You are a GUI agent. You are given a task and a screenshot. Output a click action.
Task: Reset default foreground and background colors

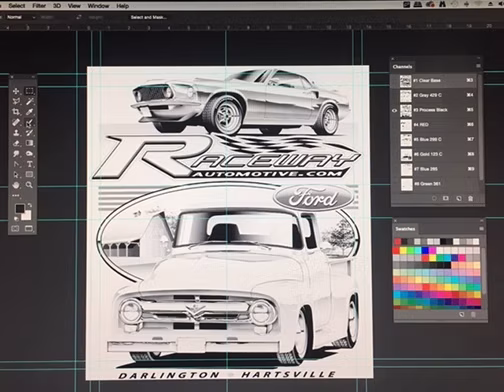[15, 219]
